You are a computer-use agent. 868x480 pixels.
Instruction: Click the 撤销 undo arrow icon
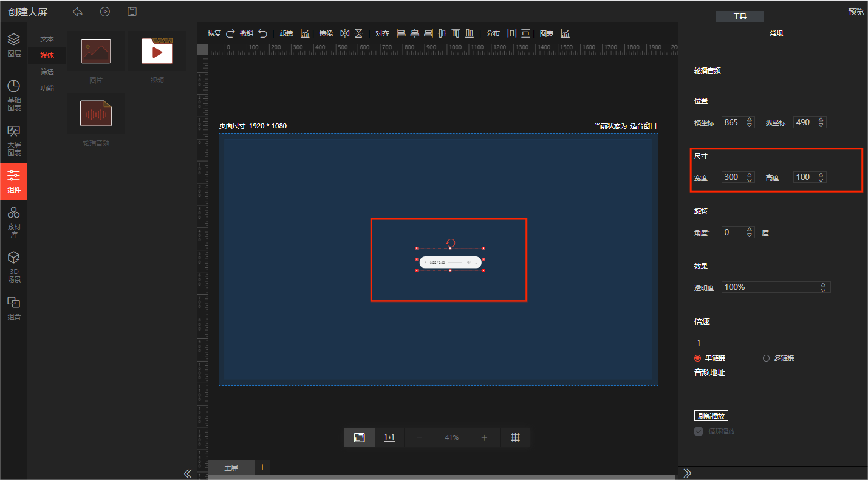(x=262, y=33)
